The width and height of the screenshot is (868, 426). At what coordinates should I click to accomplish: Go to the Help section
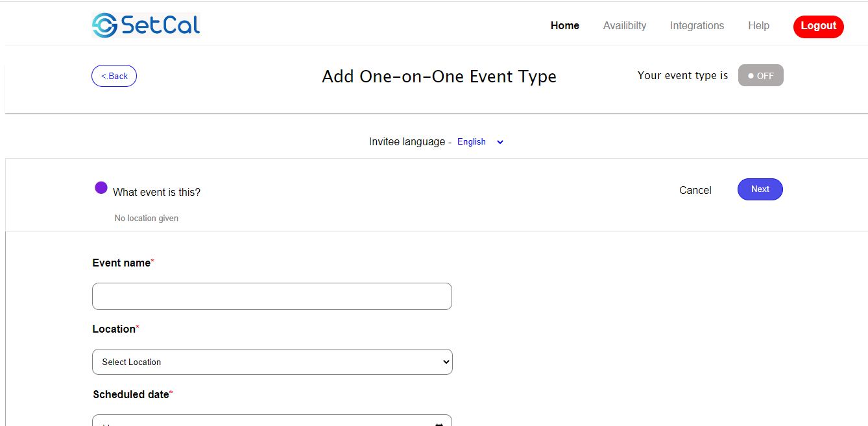(758, 25)
